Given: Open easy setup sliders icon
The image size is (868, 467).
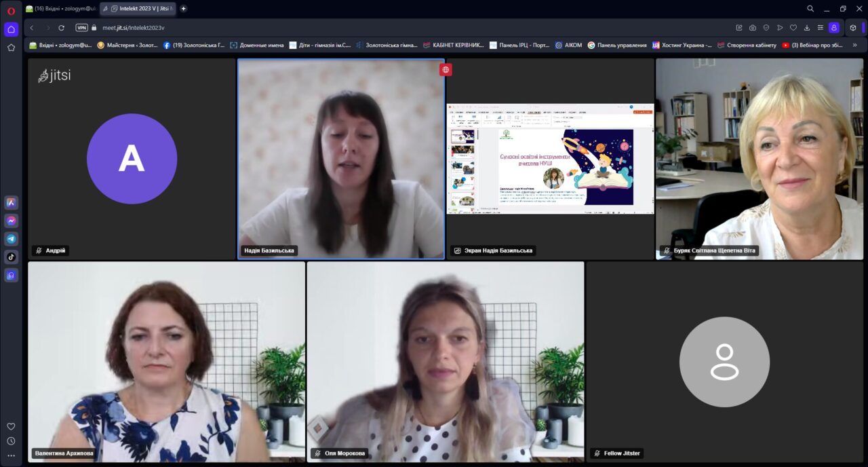Looking at the screenshot, I should pos(821,28).
